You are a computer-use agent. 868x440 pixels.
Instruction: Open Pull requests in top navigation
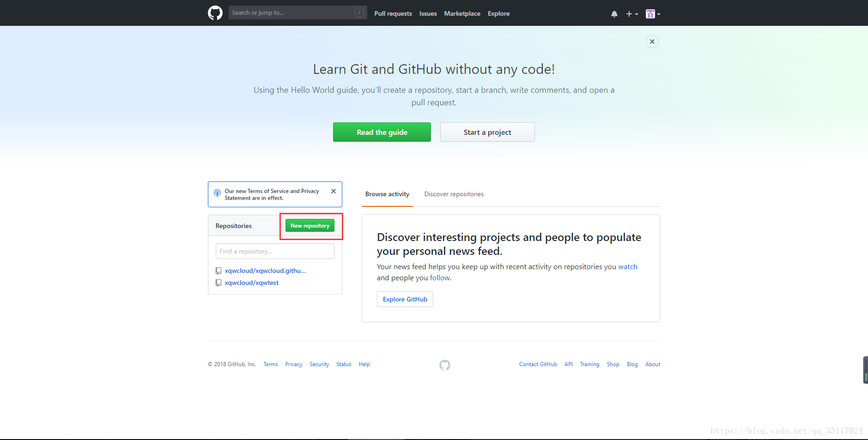click(x=393, y=13)
